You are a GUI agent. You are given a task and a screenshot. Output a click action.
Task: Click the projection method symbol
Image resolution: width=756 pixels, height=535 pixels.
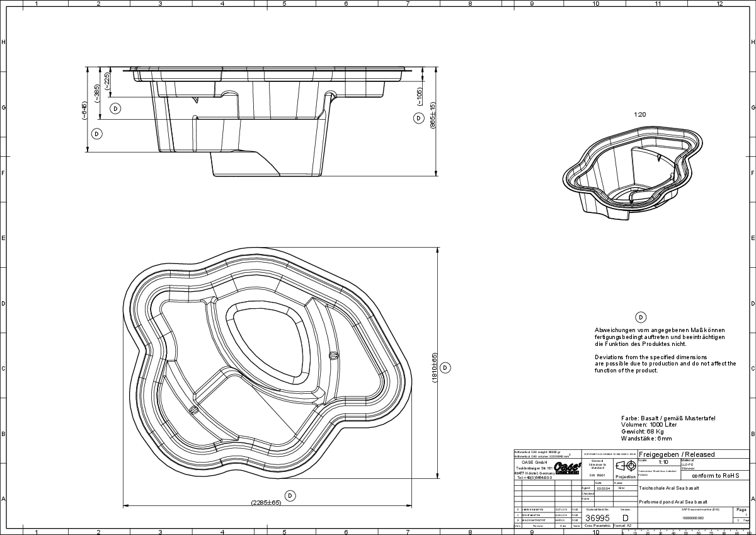(x=624, y=466)
